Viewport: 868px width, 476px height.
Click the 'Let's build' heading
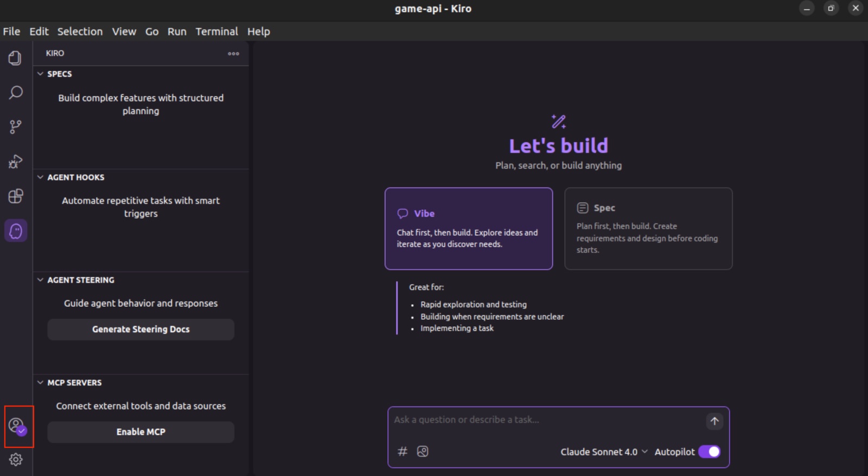pos(559,146)
